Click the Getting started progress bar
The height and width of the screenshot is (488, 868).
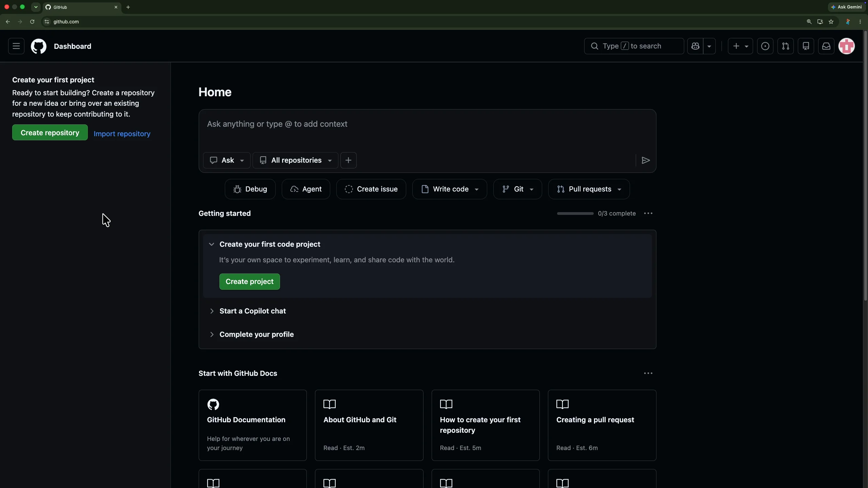[x=575, y=213]
